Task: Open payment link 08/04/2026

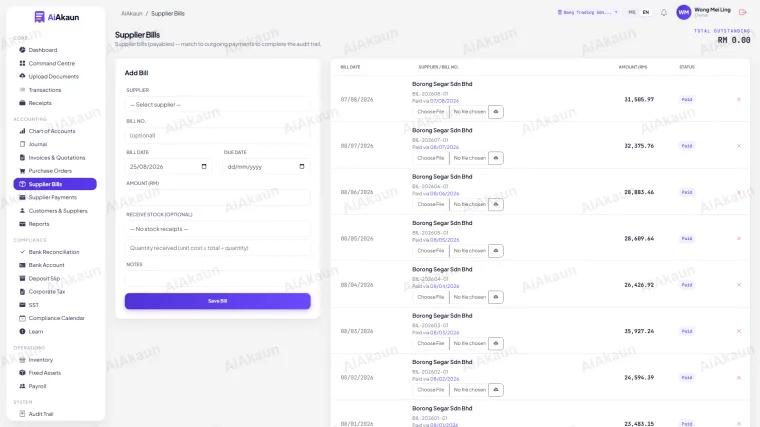Action: pyautogui.click(x=444, y=286)
